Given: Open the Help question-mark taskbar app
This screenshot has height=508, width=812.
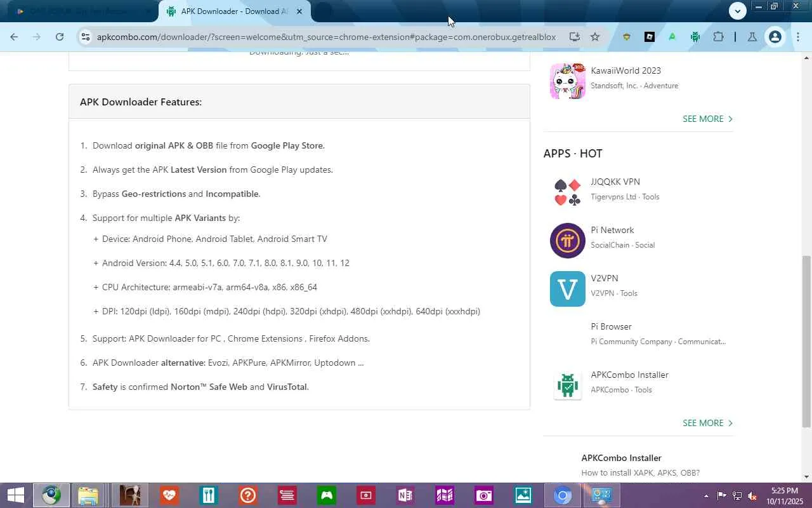Looking at the screenshot, I should (247, 495).
